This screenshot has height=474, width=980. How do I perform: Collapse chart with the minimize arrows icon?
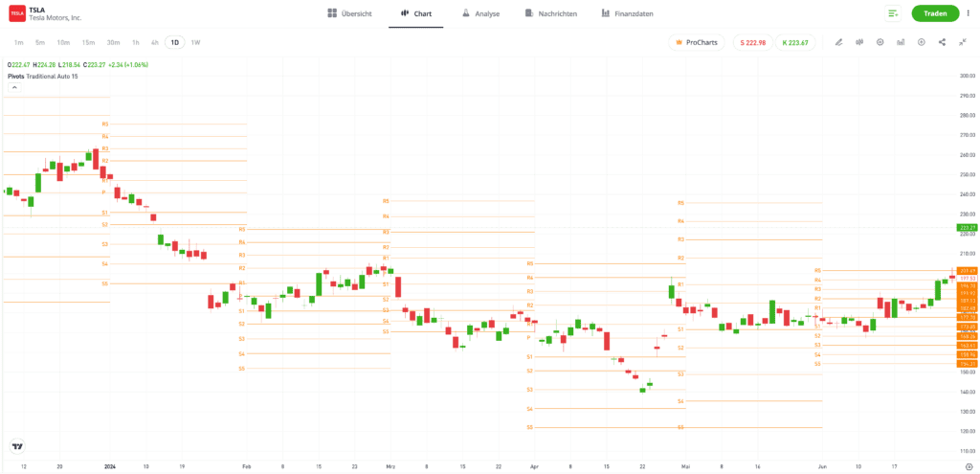[963, 42]
